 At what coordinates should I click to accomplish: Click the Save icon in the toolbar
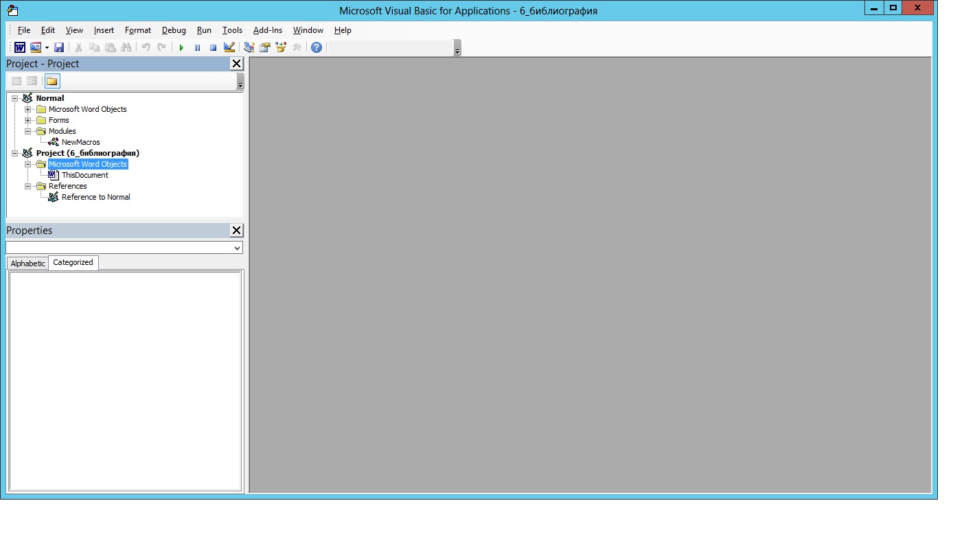59,47
